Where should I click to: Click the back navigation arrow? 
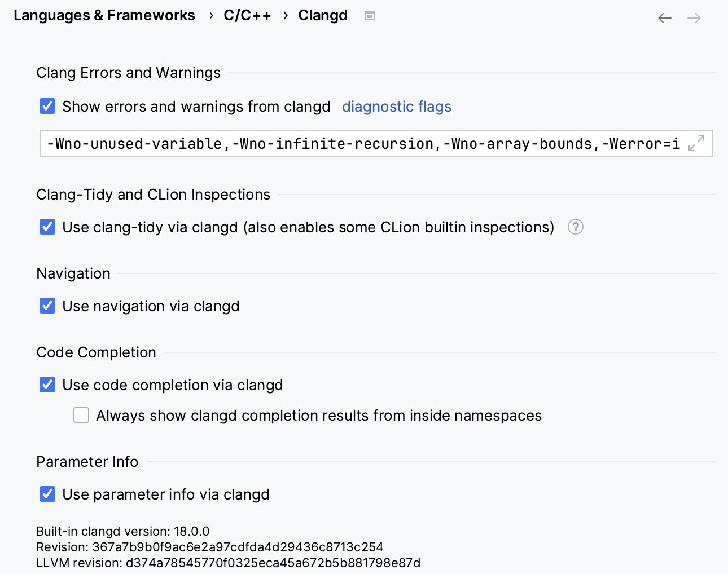665,18
